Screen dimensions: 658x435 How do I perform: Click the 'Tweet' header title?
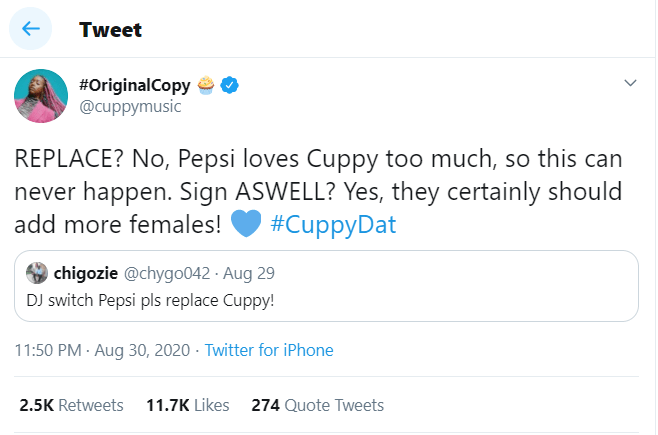click(110, 29)
